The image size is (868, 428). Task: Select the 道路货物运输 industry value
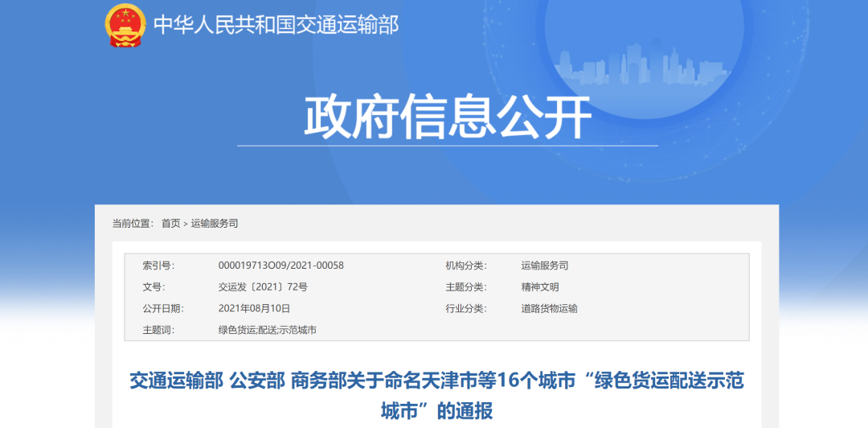(549, 309)
